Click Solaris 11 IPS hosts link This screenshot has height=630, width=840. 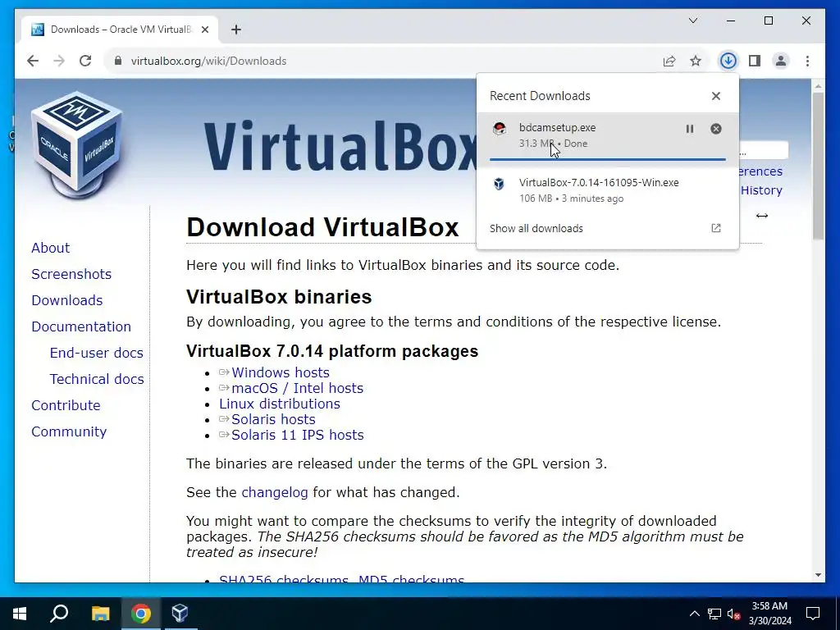click(x=297, y=435)
